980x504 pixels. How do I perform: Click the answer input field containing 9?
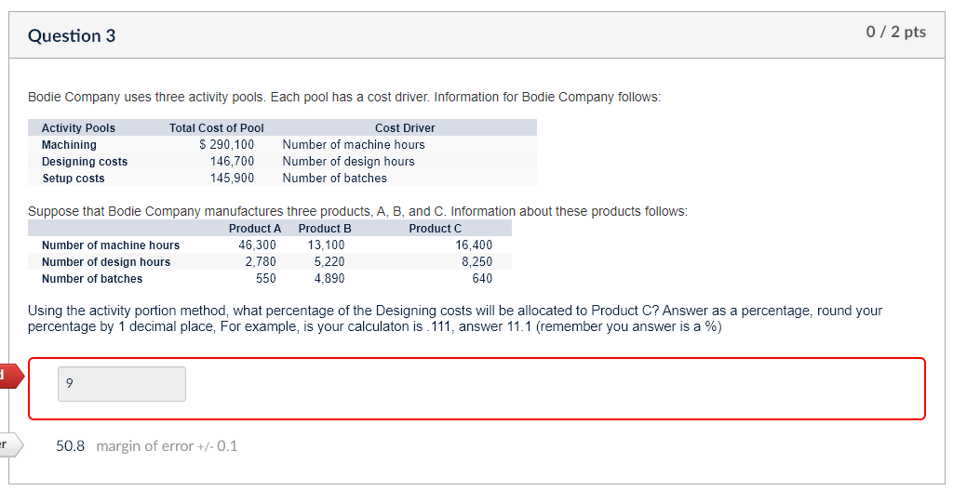coord(122,384)
